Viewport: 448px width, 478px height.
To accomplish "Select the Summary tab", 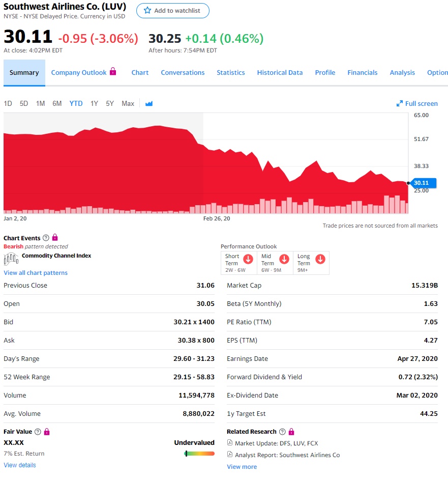I will click(x=24, y=73).
